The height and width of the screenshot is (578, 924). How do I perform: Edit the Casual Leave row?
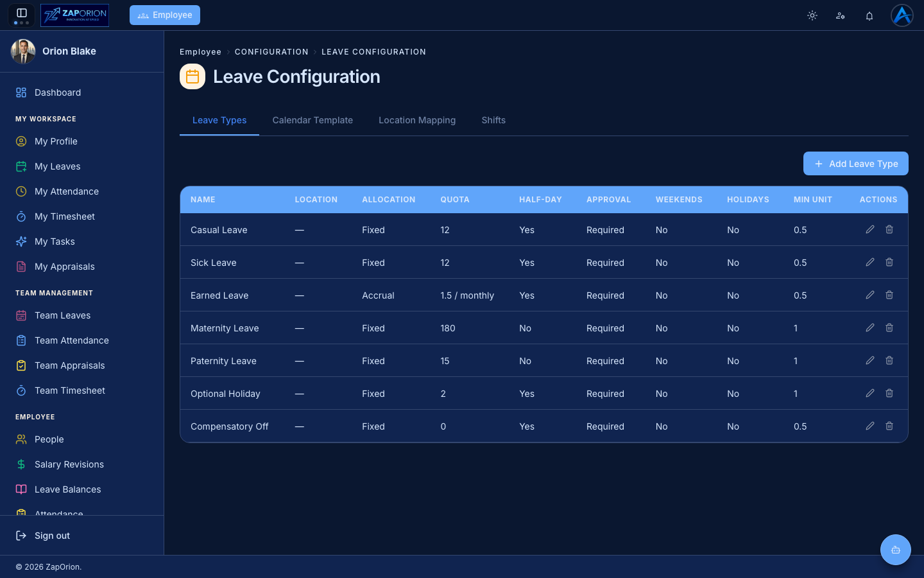tap(870, 229)
